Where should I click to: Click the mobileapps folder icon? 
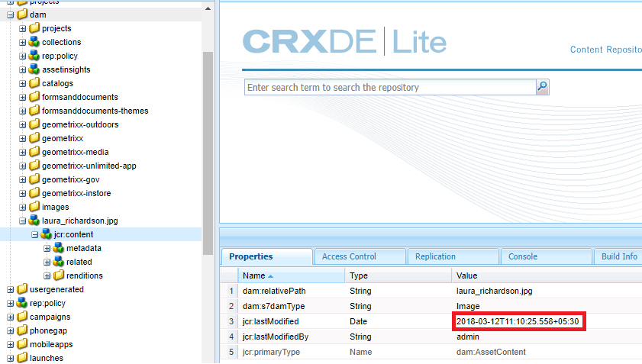click(22, 344)
